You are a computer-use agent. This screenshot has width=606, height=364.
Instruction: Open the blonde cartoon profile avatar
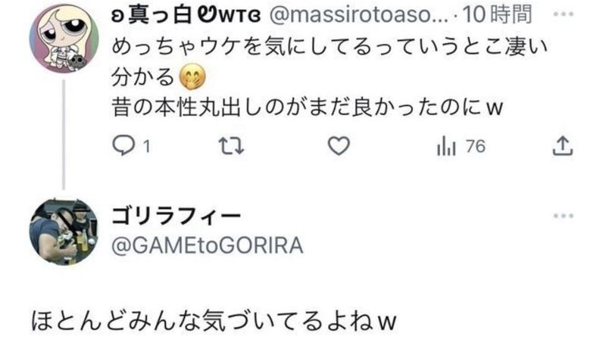(64, 38)
